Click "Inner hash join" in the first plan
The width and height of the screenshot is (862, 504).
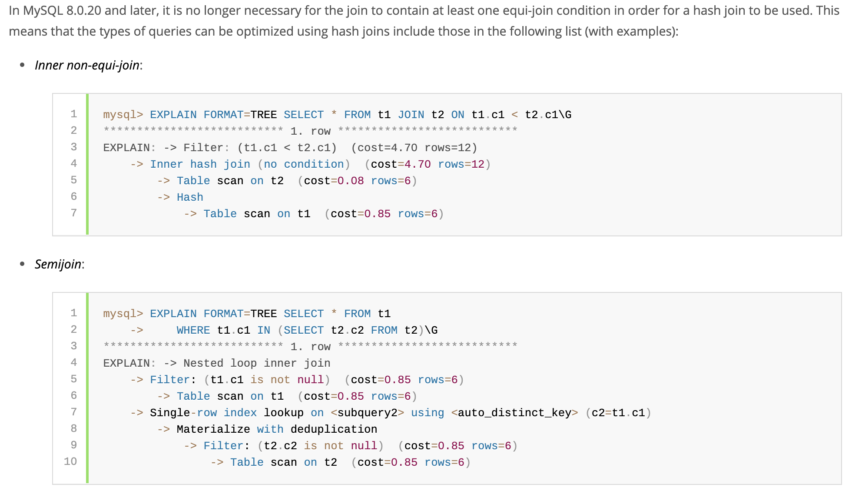pos(200,164)
